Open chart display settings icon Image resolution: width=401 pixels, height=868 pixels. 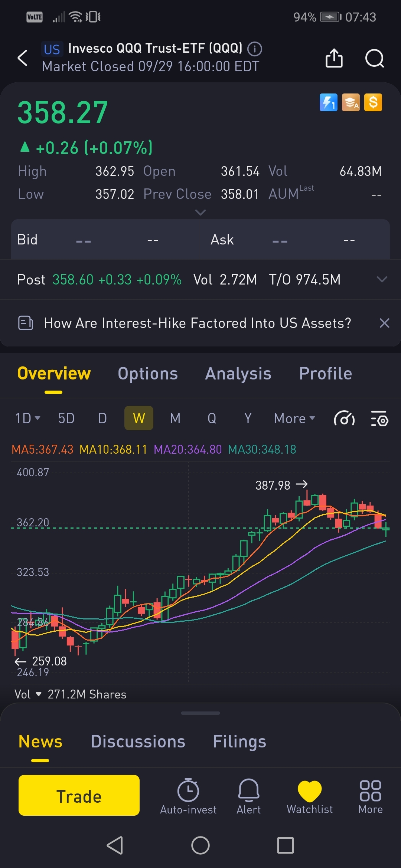click(x=379, y=419)
